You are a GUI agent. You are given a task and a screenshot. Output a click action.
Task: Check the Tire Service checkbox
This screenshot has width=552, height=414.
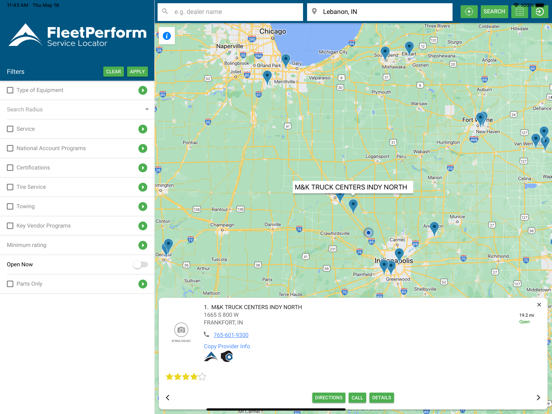coord(10,187)
